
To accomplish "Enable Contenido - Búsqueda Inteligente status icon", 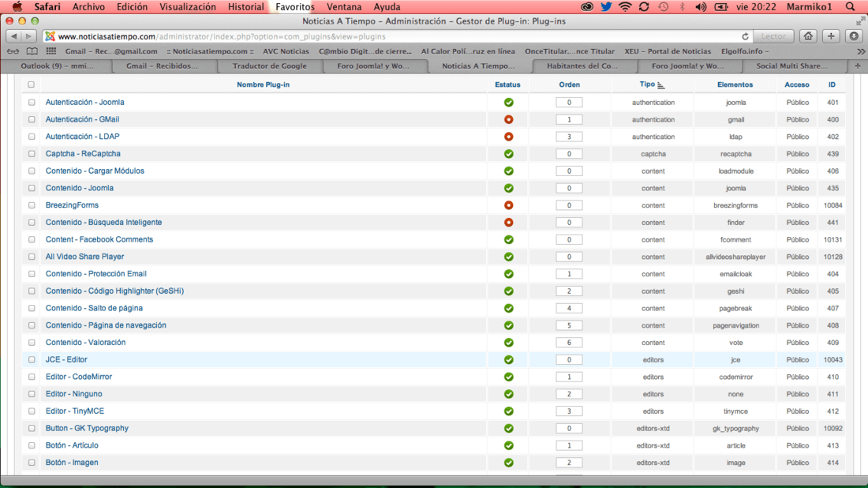I will pos(508,223).
